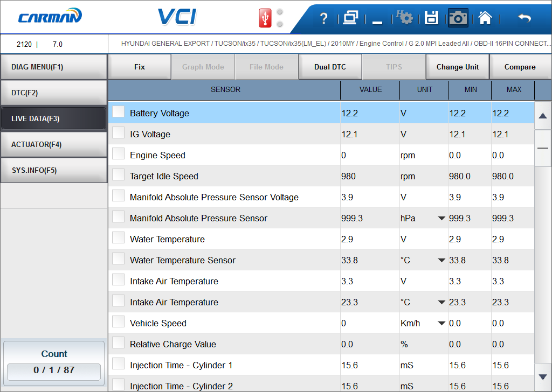Click the CARMAN logo
The width and height of the screenshot is (552, 392).
pos(50,16)
